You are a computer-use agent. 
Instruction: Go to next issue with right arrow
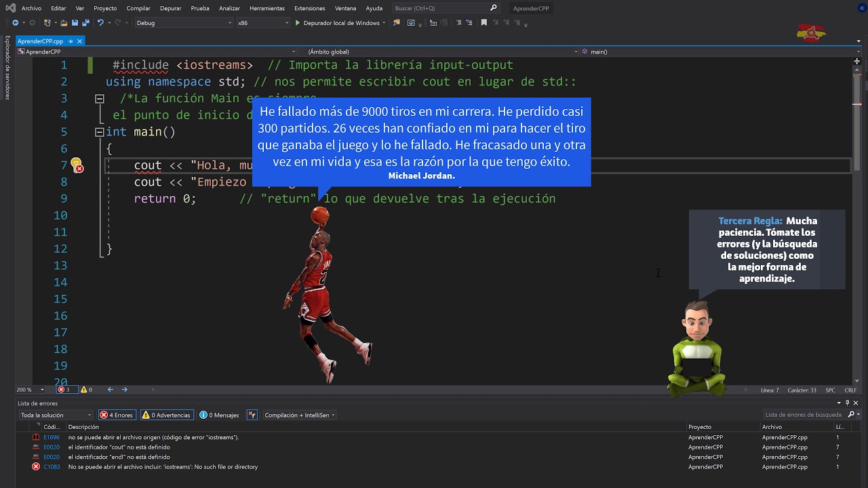click(x=124, y=390)
